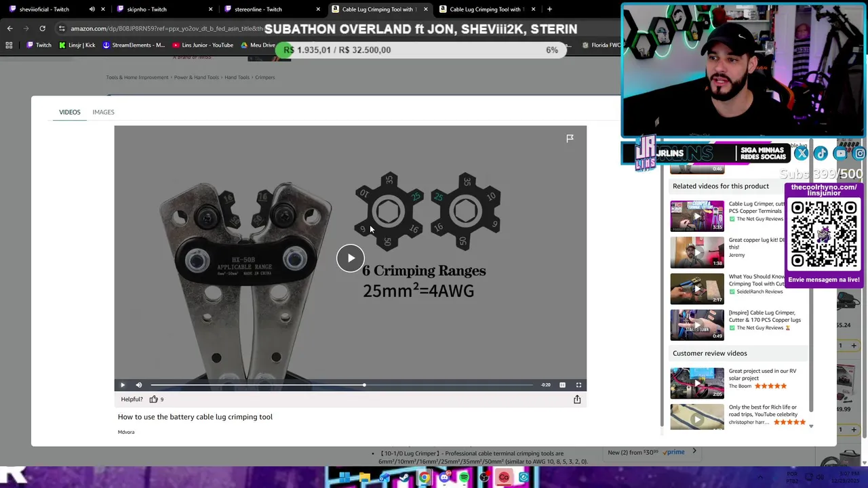Open the browser apps grid icon
Screen dimensions: 868x488
coord(9,45)
